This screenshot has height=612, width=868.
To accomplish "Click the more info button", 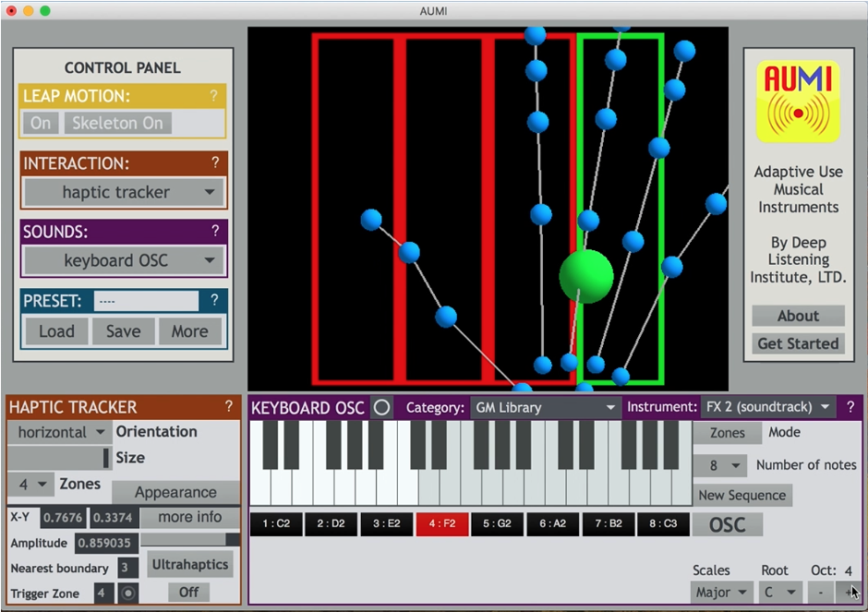I will [x=190, y=517].
